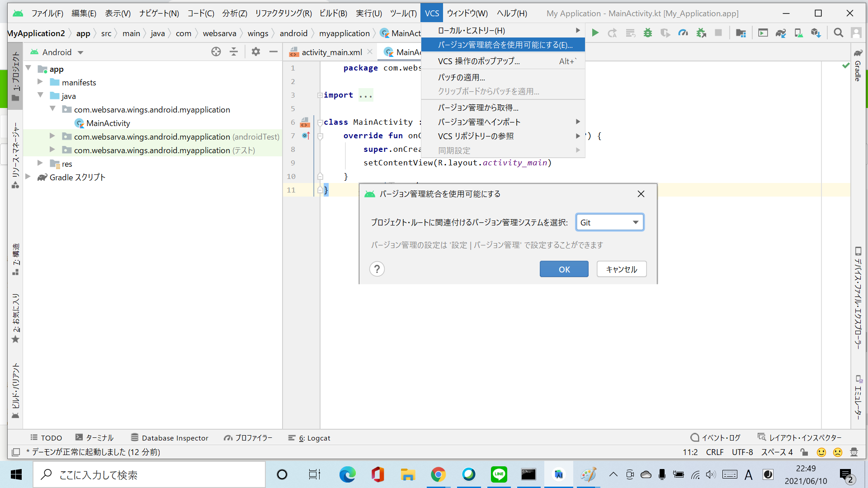This screenshot has height=488, width=868.
Task: Click the cancel button in dialog
Action: (621, 269)
